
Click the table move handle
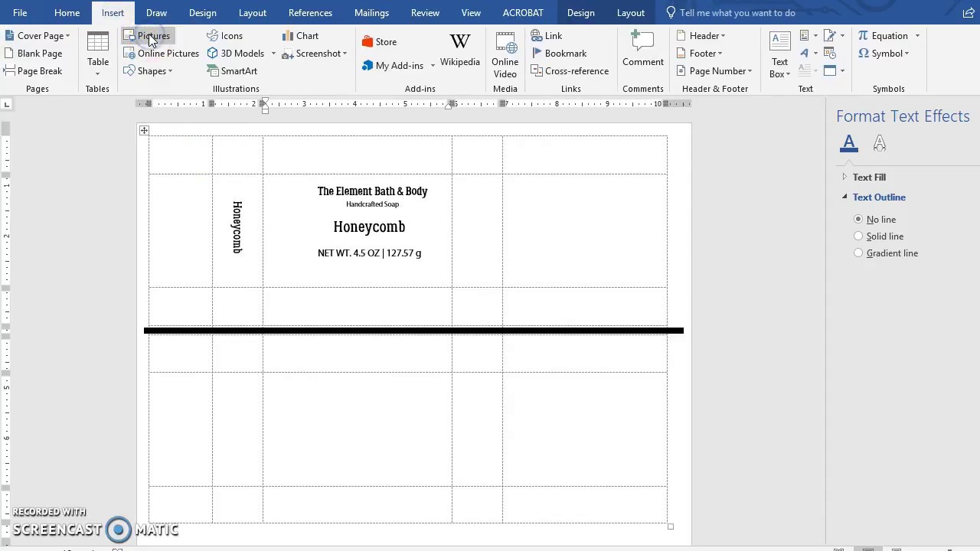point(144,131)
